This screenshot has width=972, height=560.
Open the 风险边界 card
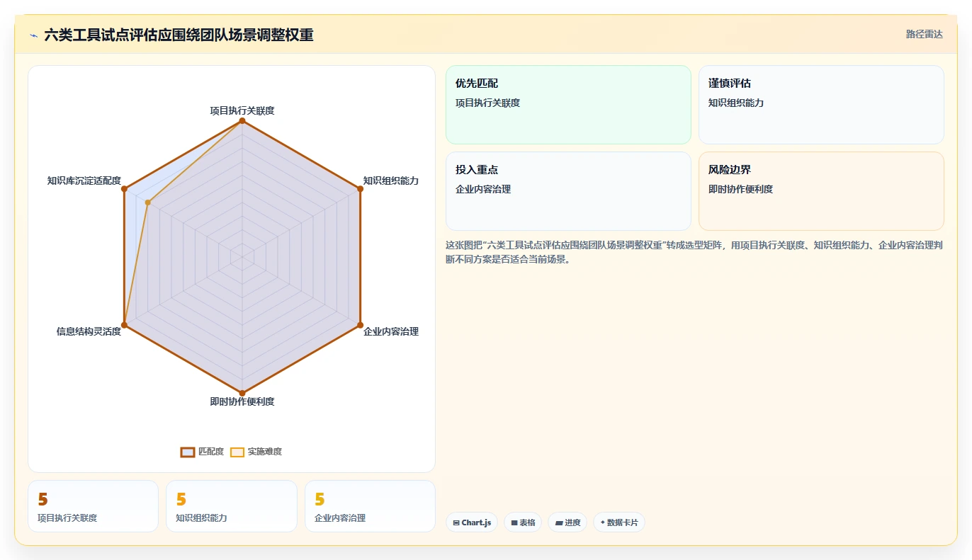tap(821, 191)
